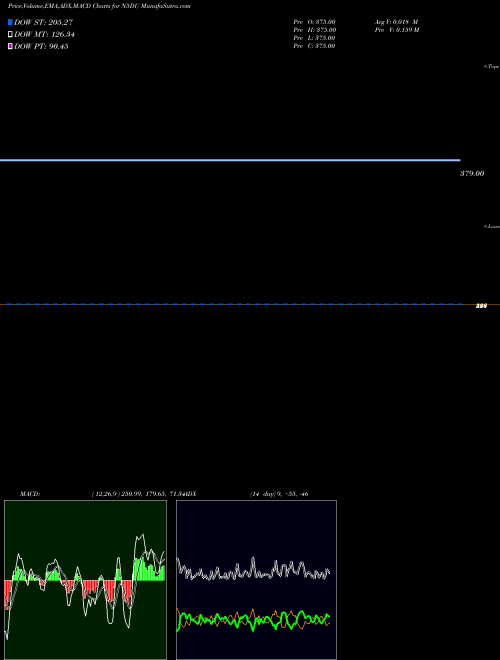The image size is (500, 660).
Task: Click the Pre O: 375.00 value
Action: point(314,21)
